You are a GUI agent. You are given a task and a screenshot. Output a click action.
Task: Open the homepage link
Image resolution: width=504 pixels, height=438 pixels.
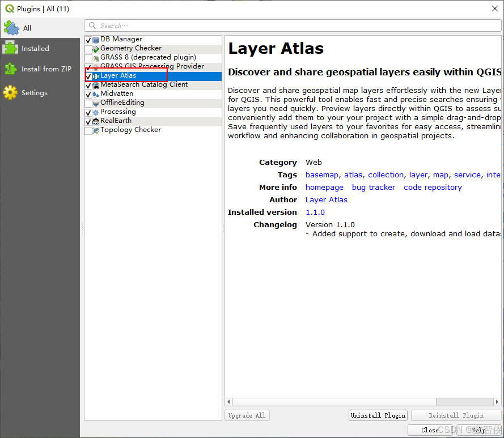[x=324, y=188]
